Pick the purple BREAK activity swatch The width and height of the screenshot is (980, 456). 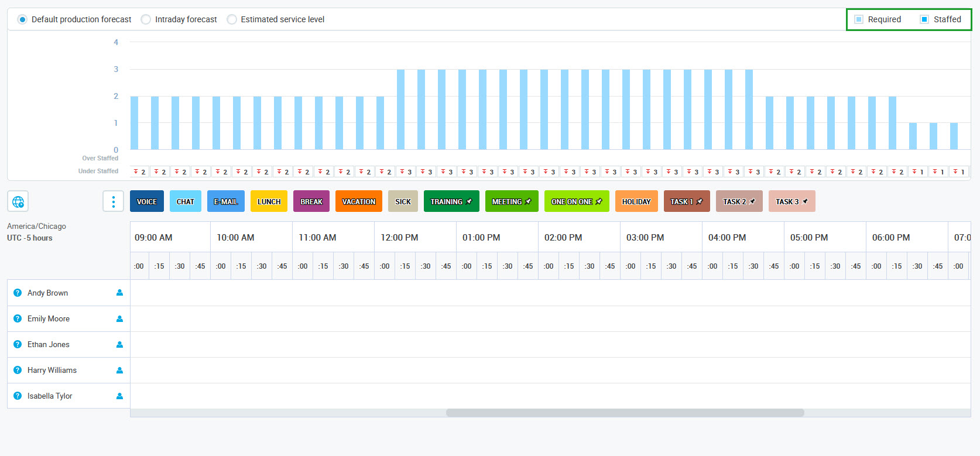pos(311,201)
